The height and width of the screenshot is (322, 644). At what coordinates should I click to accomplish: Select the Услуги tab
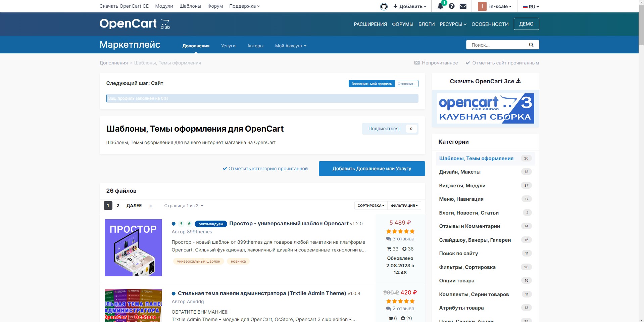[228, 46]
